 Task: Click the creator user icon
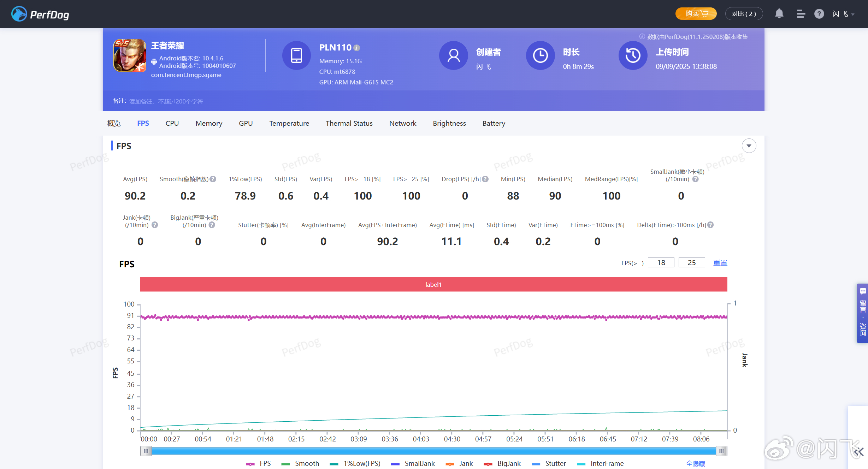click(454, 55)
